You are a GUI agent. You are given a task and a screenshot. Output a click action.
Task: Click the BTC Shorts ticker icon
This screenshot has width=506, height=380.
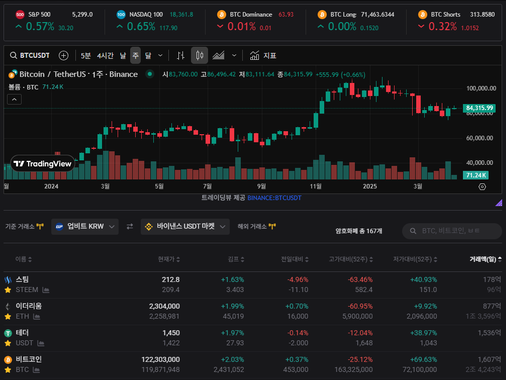423,14
